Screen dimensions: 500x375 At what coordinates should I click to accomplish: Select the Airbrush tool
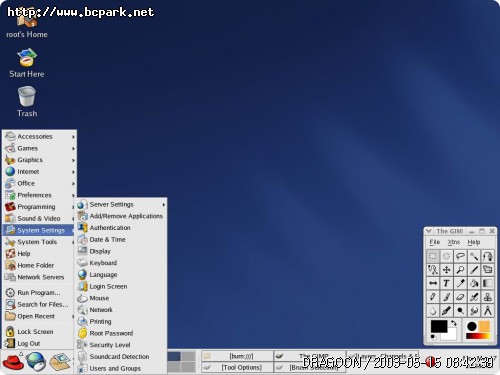(x=474, y=297)
